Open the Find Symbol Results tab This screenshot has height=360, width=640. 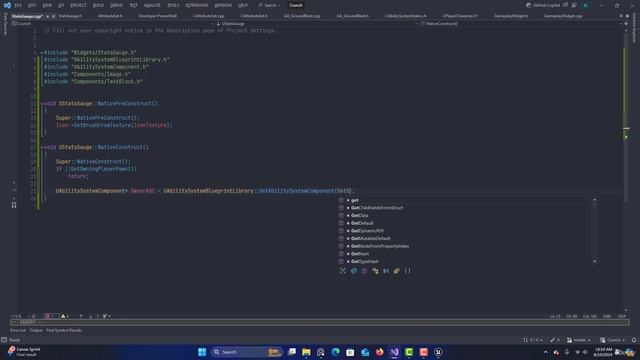(x=64, y=330)
